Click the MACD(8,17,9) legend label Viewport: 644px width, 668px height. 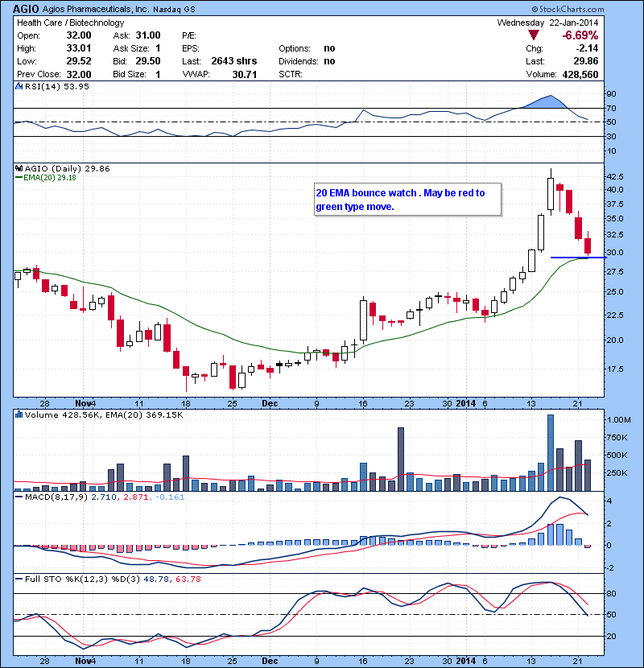click(56, 497)
